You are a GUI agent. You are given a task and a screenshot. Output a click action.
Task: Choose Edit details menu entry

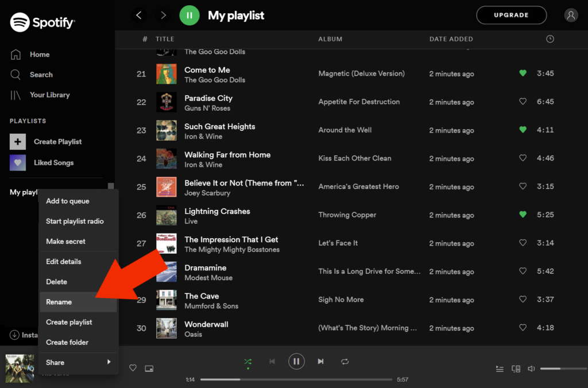tap(78, 262)
